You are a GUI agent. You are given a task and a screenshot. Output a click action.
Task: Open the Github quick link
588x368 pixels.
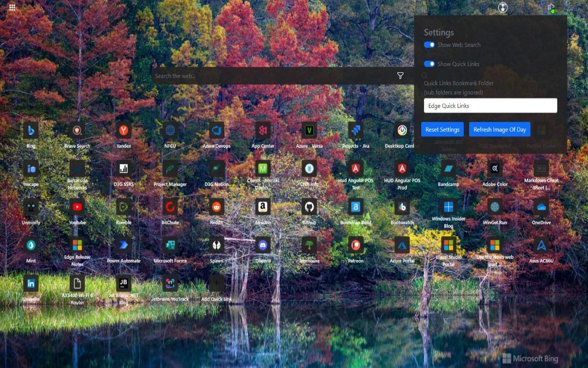309,207
